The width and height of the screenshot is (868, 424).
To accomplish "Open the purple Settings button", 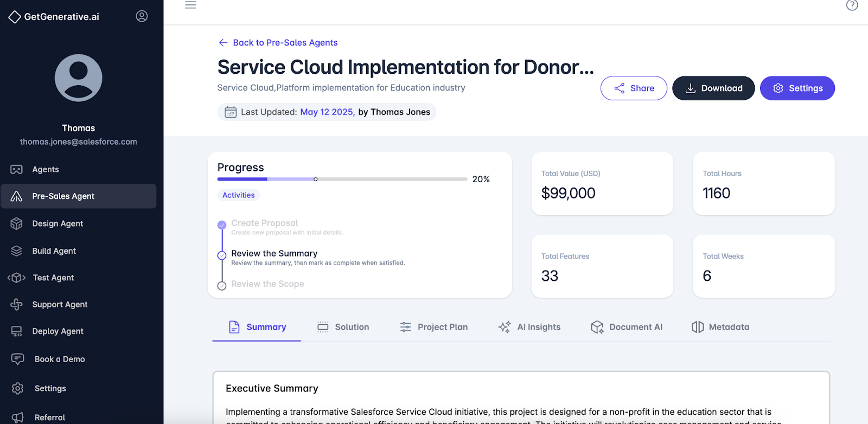I will (x=797, y=88).
